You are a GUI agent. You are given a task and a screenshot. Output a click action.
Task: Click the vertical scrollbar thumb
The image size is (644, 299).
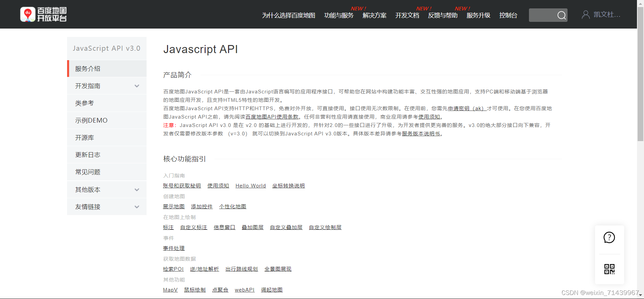(x=640, y=73)
